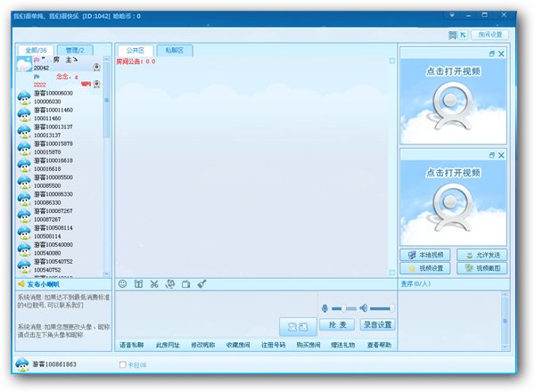This screenshot has width=535, height=392.
Task: Click the 舞 icon at top right
Action: click(x=453, y=35)
